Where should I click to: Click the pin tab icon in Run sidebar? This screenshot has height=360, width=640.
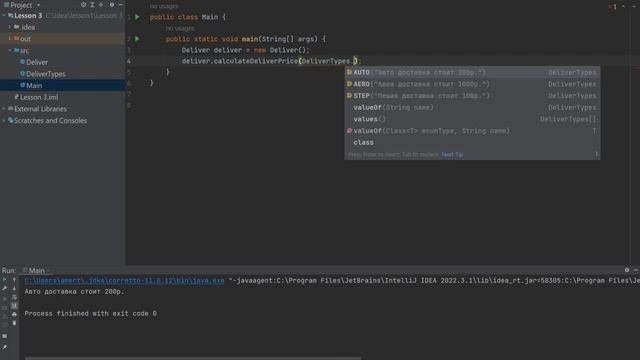pyautogui.click(x=4, y=347)
